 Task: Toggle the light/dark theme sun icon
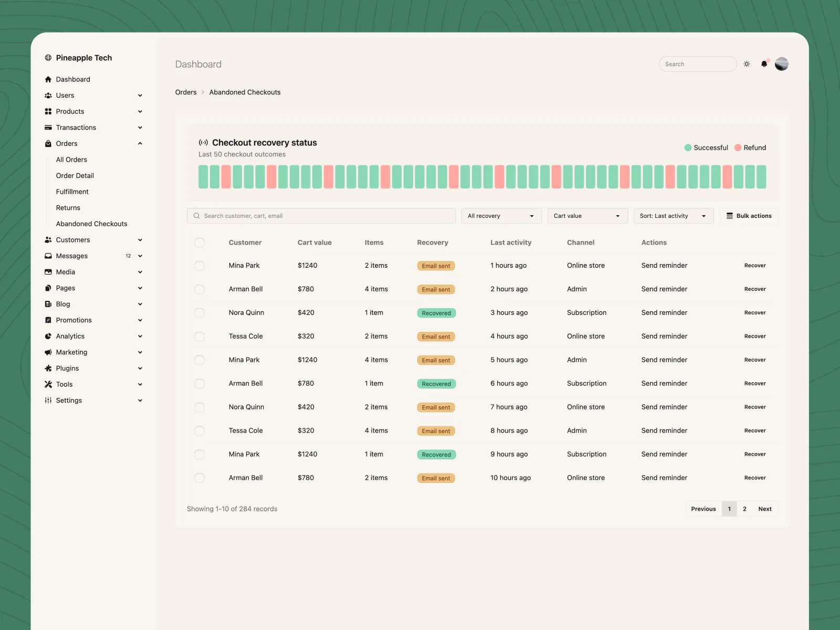point(747,64)
